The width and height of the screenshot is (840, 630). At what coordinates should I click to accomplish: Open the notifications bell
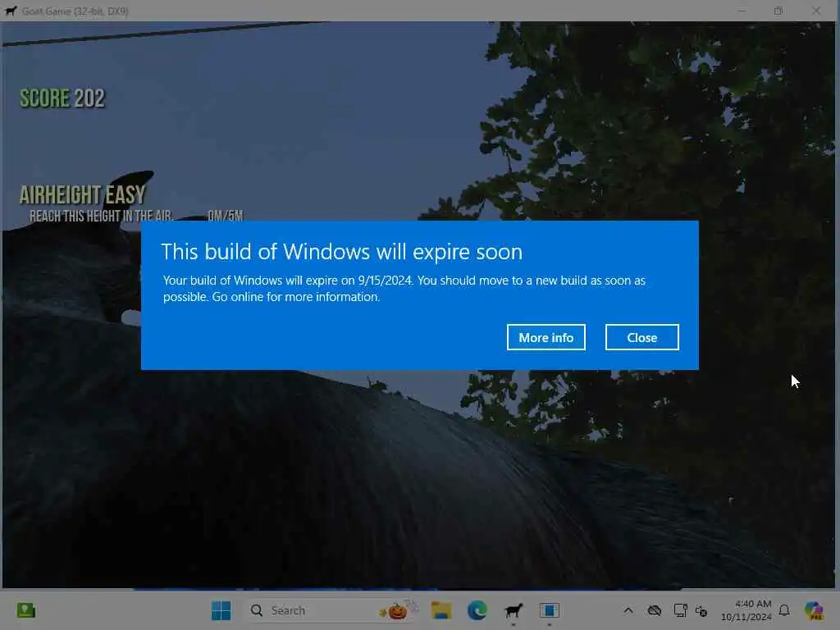[784, 610]
